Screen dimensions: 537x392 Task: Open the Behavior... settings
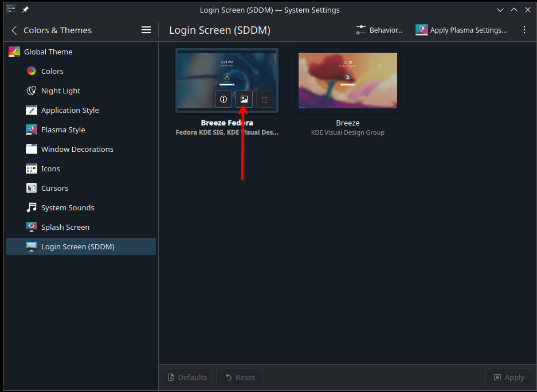click(379, 30)
